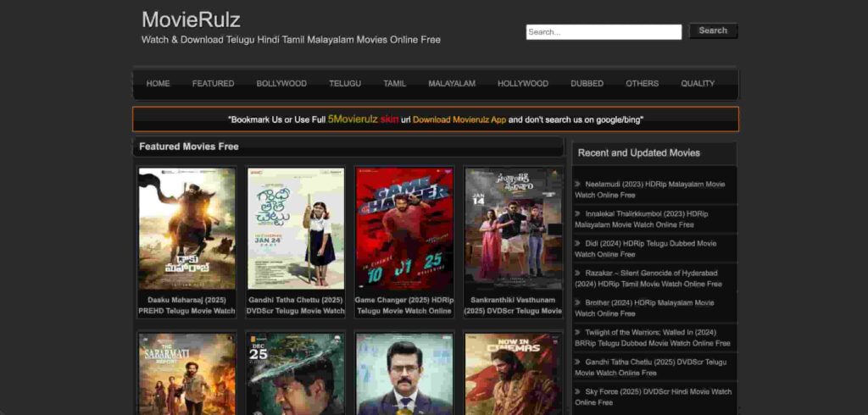The width and height of the screenshot is (868, 415).
Task: Click the Featured Movies Free heading
Action: [x=189, y=147]
